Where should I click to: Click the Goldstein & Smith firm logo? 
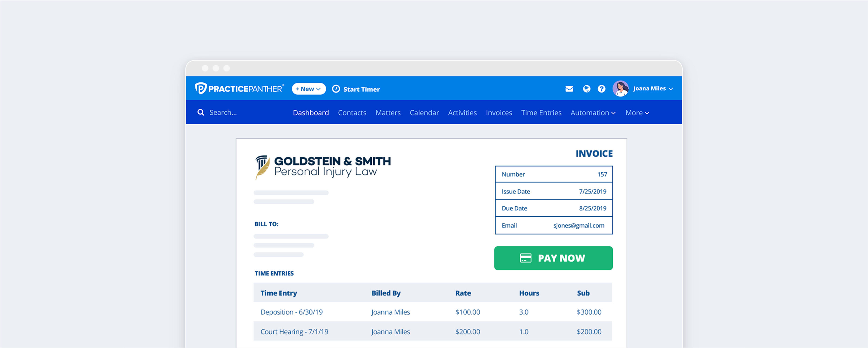[323, 167]
